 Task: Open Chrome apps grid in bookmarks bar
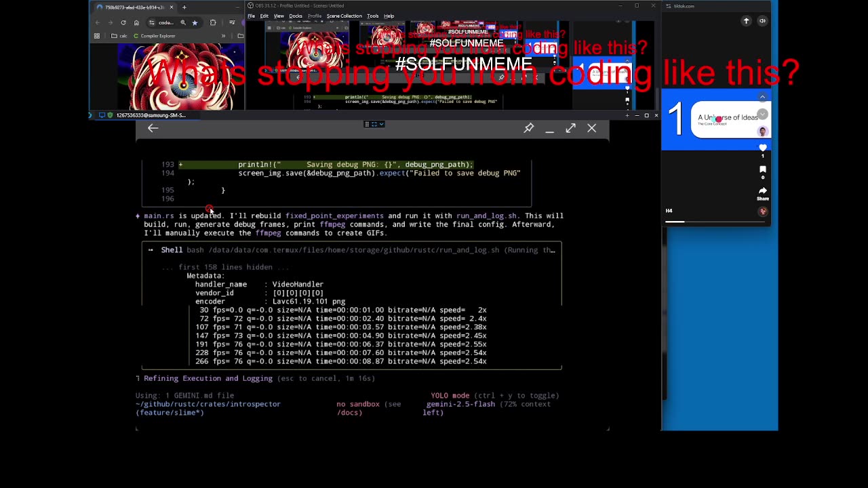coord(97,36)
